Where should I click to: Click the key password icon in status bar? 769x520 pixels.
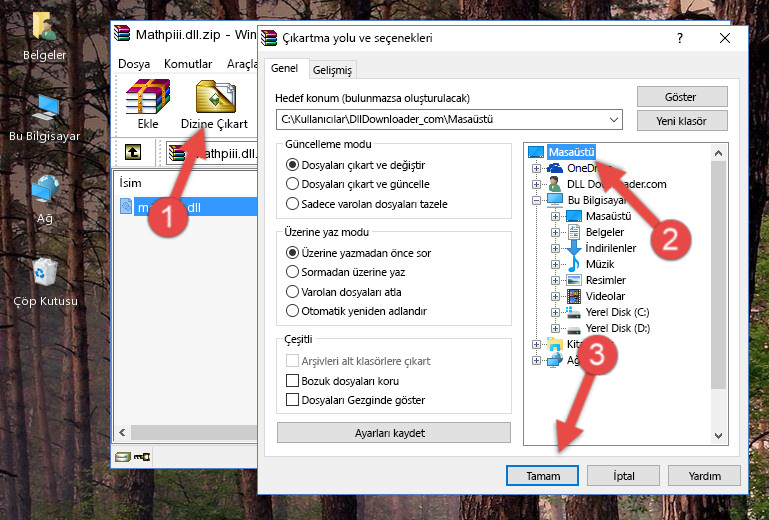(142, 457)
